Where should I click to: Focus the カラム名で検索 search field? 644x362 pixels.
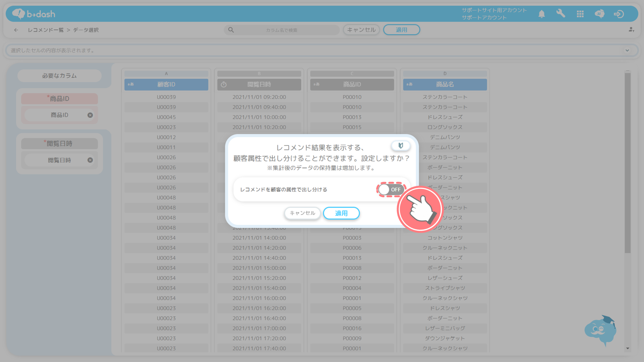tap(282, 30)
